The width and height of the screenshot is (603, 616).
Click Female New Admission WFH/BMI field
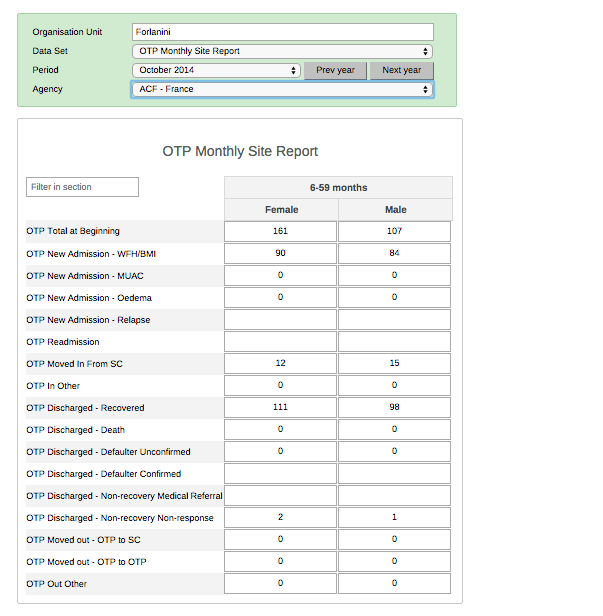point(281,253)
